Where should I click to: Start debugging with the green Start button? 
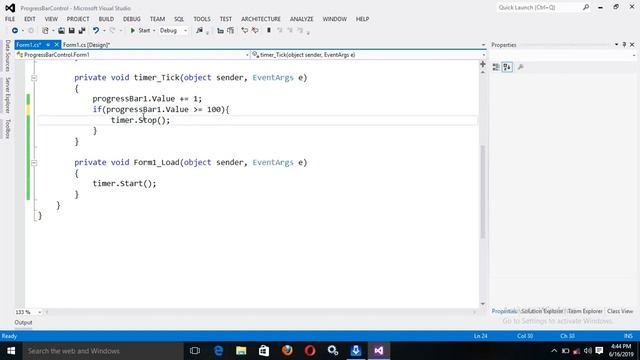point(140,31)
